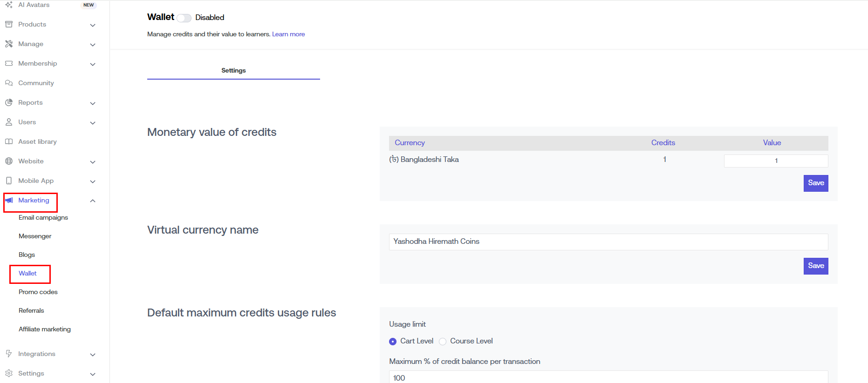Expand the Users menu chevron
This screenshot has width=868, height=383.
[93, 123]
